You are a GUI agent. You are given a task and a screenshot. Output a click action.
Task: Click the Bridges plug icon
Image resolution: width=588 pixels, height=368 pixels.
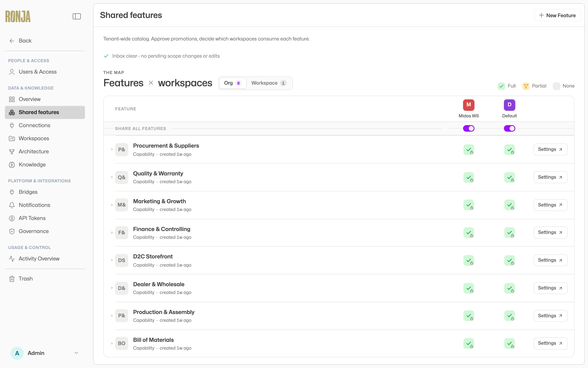(12, 192)
